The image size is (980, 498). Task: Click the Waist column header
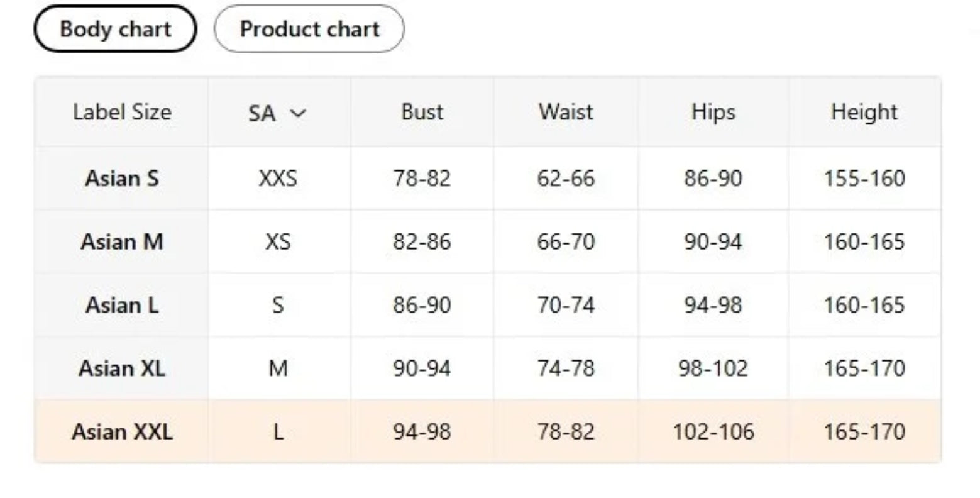point(566,112)
